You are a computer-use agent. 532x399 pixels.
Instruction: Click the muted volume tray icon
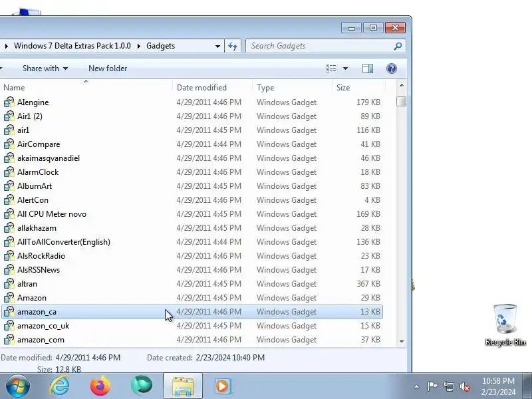(464, 386)
